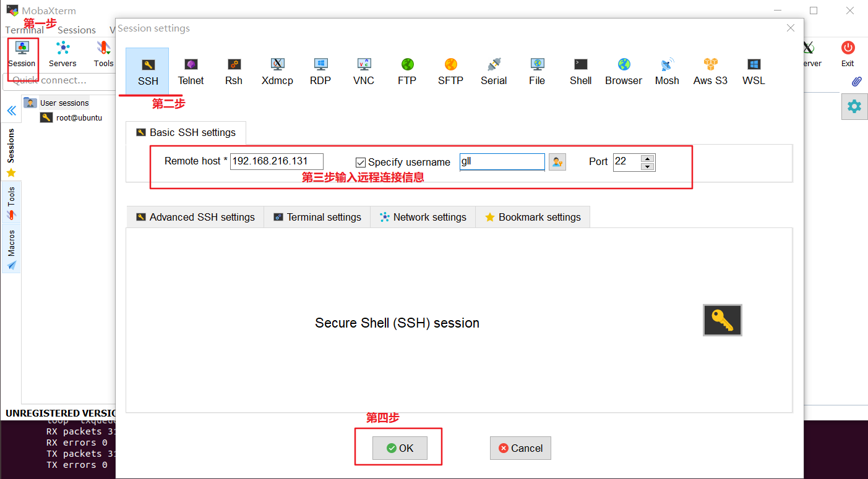Screen dimensions: 868x479
Task: Open the Tools toolbar item
Action: pos(103,54)
